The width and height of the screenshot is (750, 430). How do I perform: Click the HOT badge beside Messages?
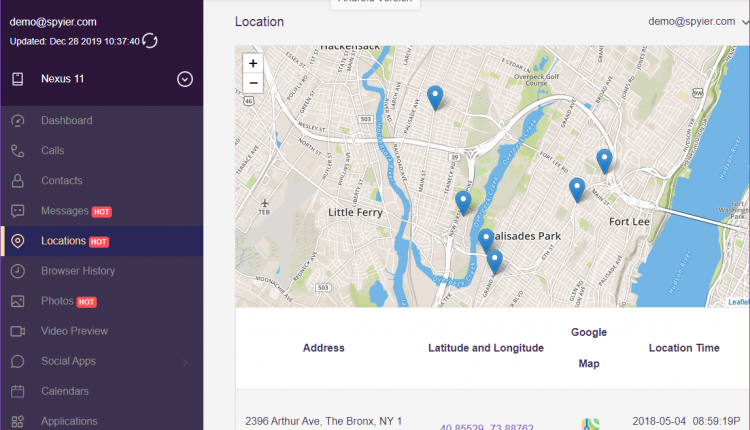101,212
